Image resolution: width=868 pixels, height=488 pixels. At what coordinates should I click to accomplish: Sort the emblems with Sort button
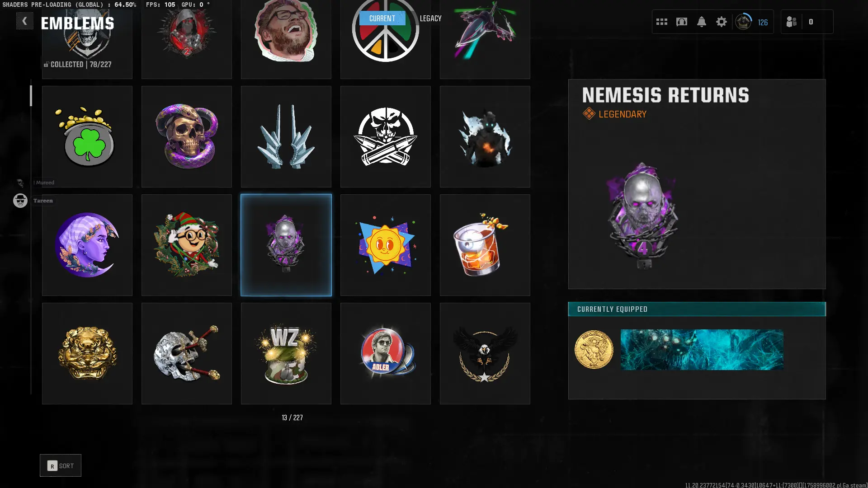click(x=61, y=465)
